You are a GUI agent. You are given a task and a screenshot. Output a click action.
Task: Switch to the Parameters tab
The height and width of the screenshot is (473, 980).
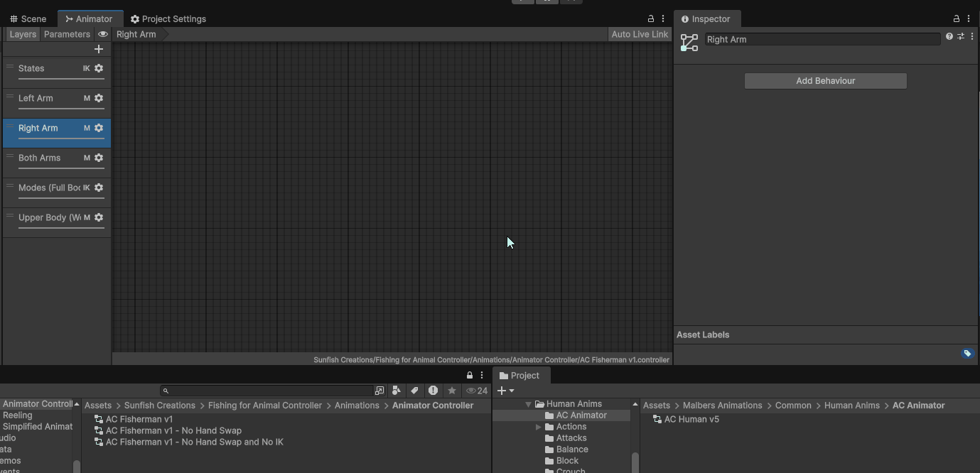point(67,34)
